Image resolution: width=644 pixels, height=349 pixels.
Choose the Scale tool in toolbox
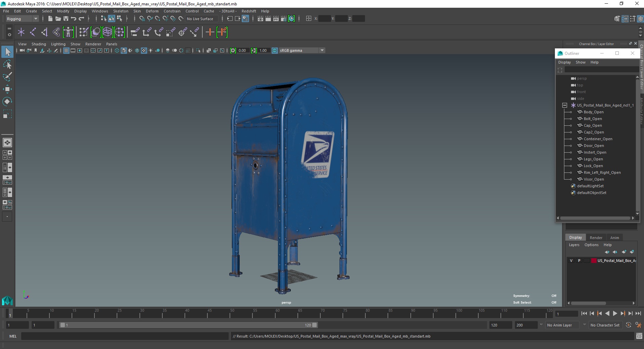(7, 114)
